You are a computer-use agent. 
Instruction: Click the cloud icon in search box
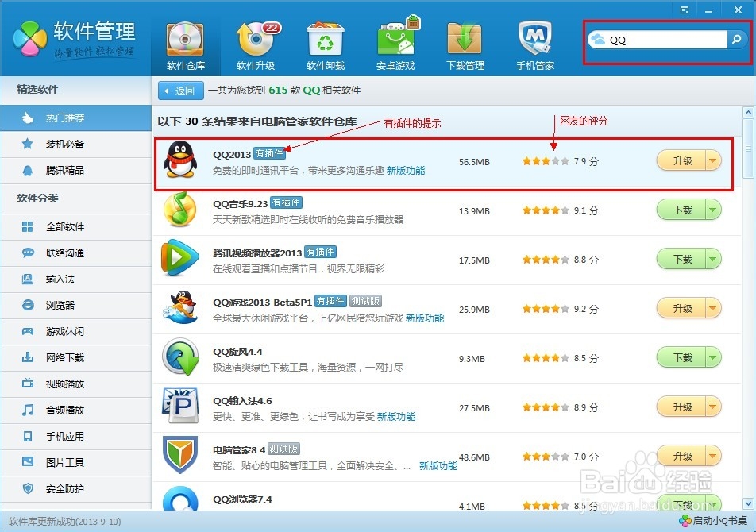click(x=598, y=40)
